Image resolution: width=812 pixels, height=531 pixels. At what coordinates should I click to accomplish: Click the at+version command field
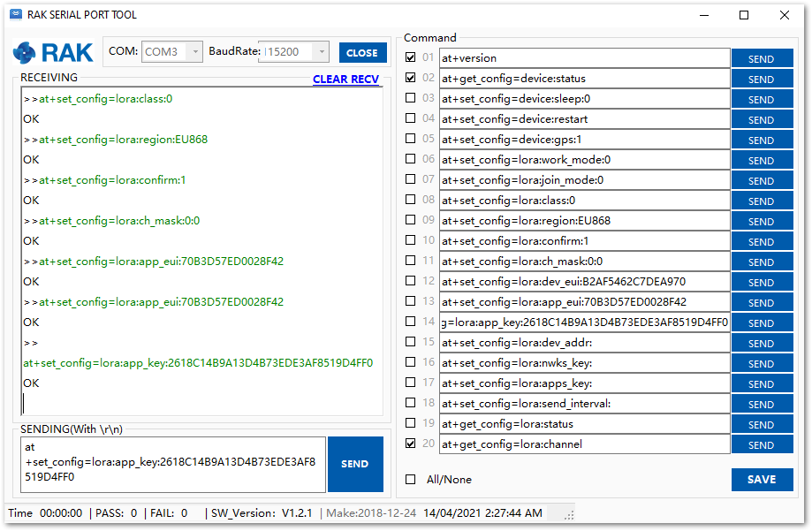click(x=585, y=58)
